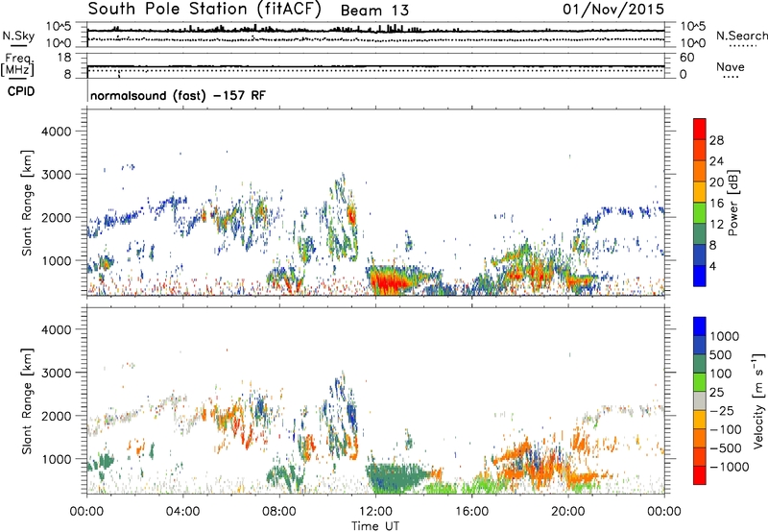The width and height of the screenshot is (768, 532).
Task: Click the 'Slant Range [km]' label of velocity panel
Action: point(27,400)
